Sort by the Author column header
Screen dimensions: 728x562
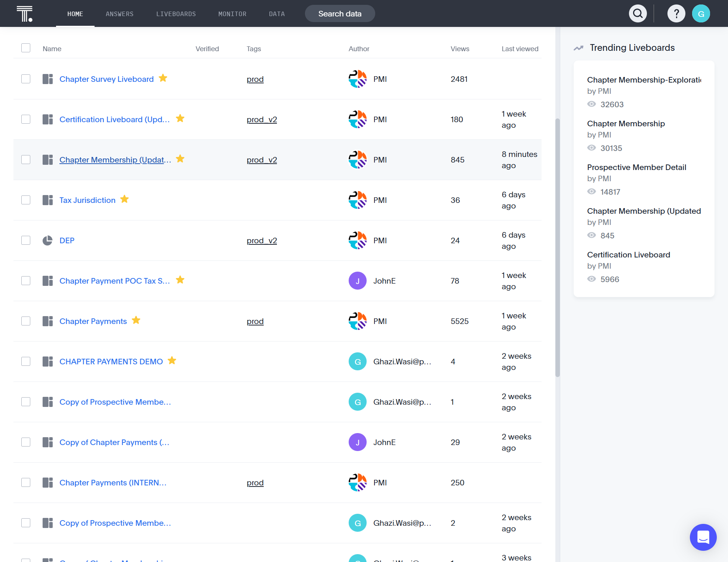(359, 49)
